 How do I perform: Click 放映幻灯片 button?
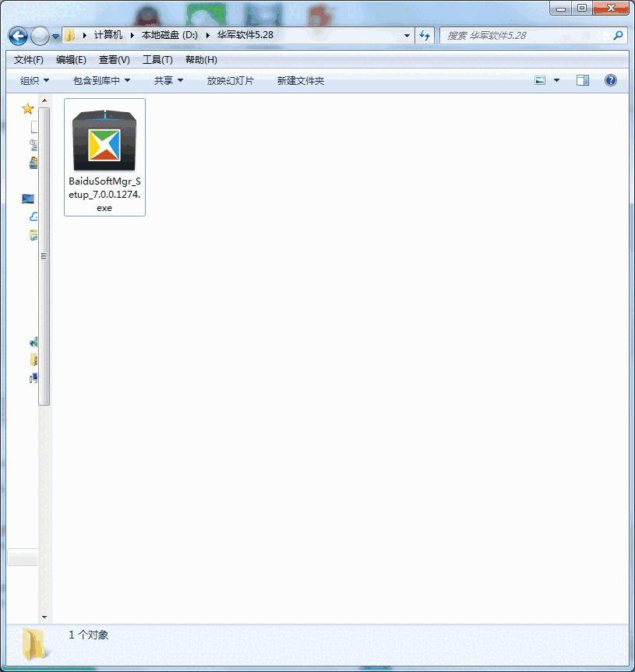pos(231,80)
